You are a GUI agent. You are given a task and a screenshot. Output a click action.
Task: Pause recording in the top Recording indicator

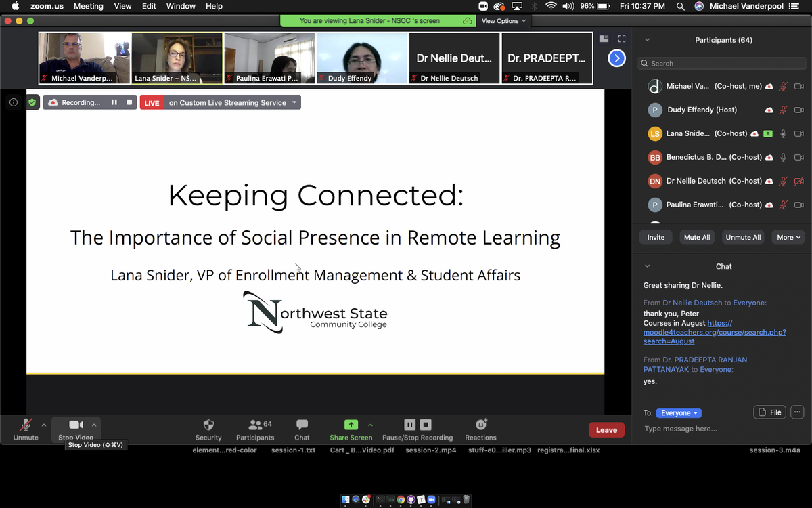coord(114,102)
